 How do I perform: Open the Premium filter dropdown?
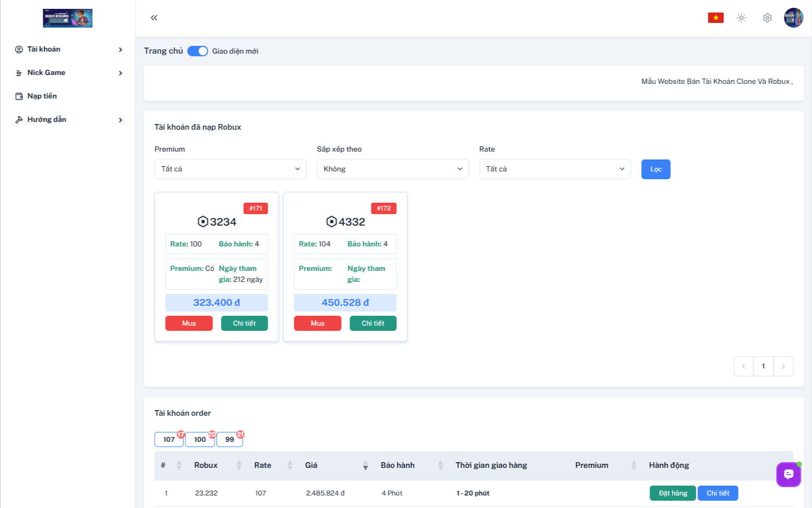[230, 169]
